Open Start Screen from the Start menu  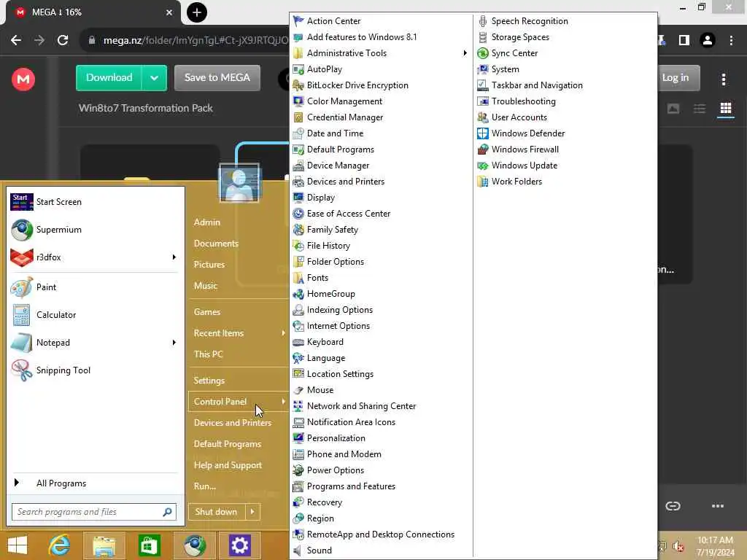pyautogui.click(x=94, y=202)
